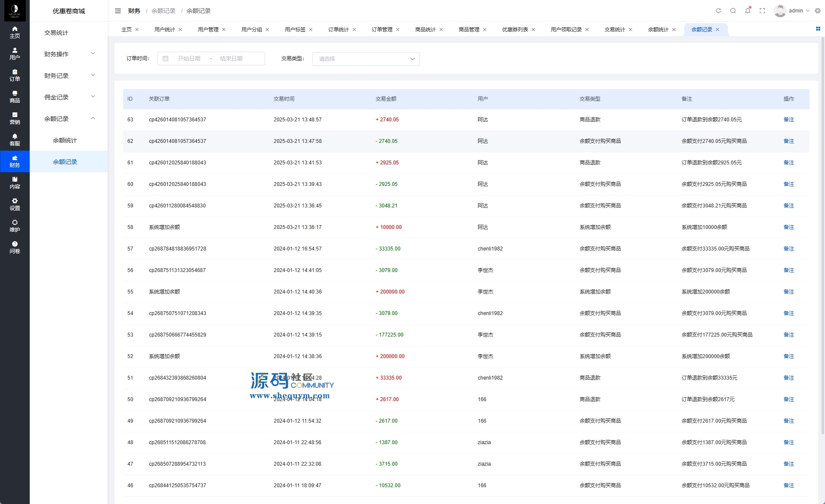Click the refresh icon in top header
The image size is (825, 504).
718,11
